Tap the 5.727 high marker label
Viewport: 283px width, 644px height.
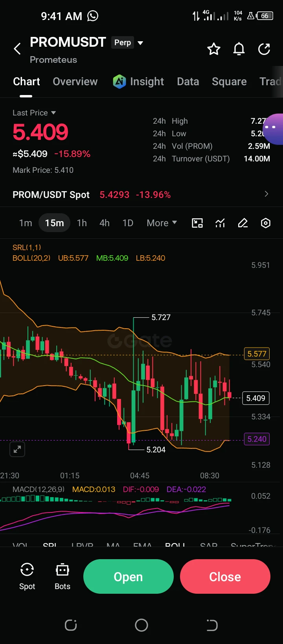[x=161, y=317]
